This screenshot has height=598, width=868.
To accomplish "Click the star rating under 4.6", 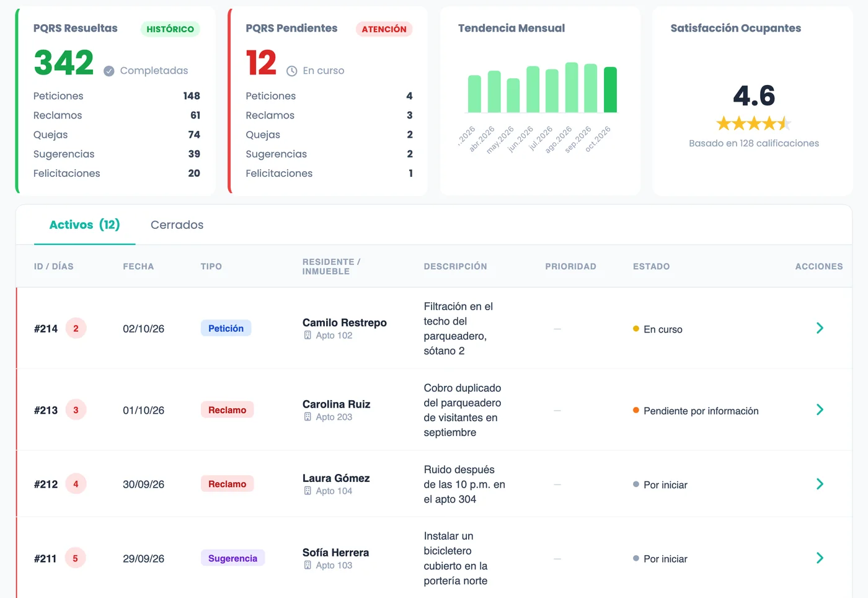I will pyautogui.click(x=754, y=123).
